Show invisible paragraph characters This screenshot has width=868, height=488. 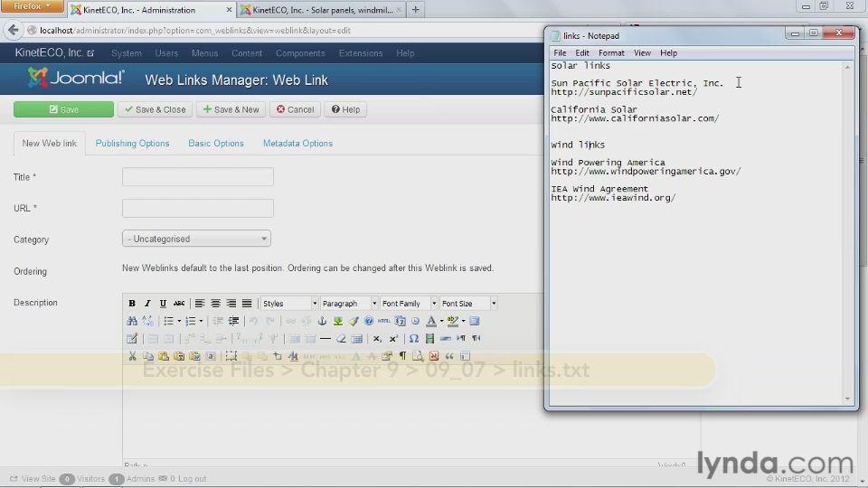point(402,356)
